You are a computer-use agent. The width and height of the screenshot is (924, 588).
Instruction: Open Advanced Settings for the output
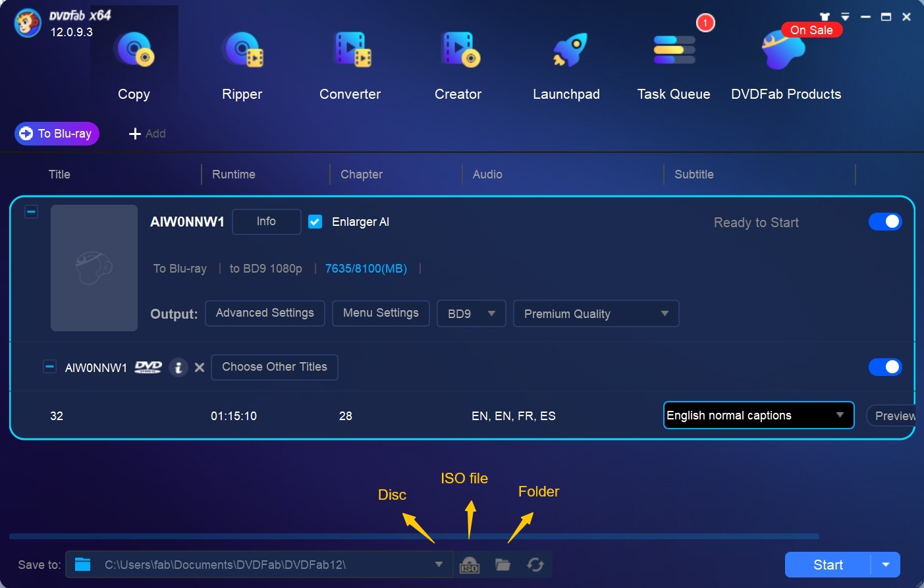(x=265, y=313)
